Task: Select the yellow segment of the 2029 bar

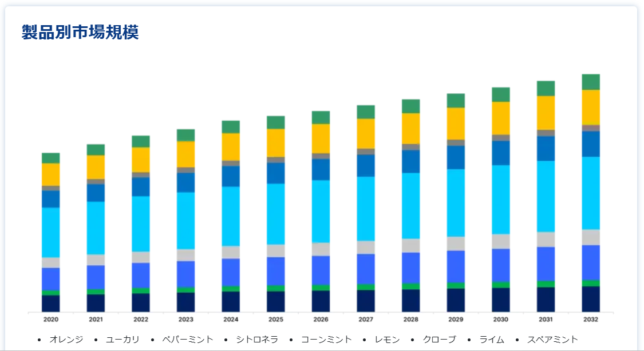Action: (456, 123)
